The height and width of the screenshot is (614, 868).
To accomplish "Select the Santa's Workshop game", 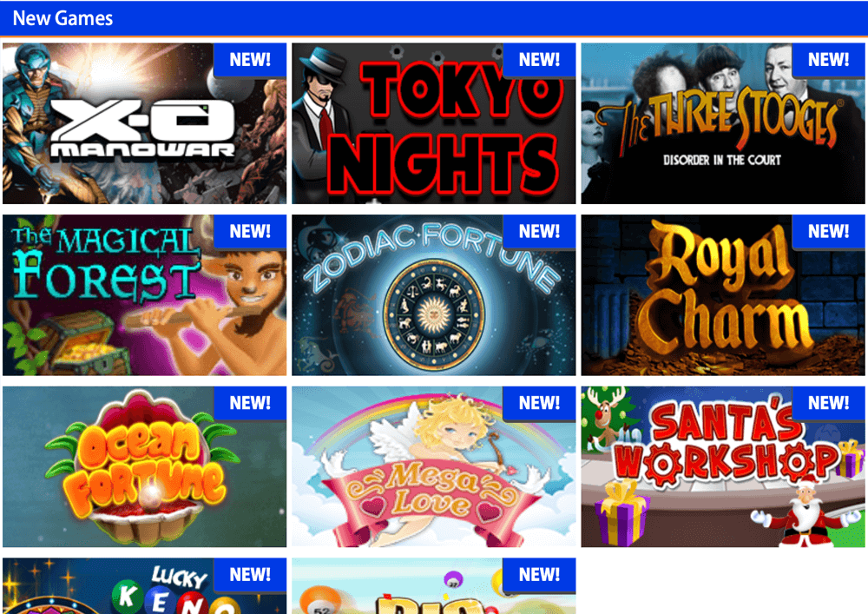I will point(723,466).
